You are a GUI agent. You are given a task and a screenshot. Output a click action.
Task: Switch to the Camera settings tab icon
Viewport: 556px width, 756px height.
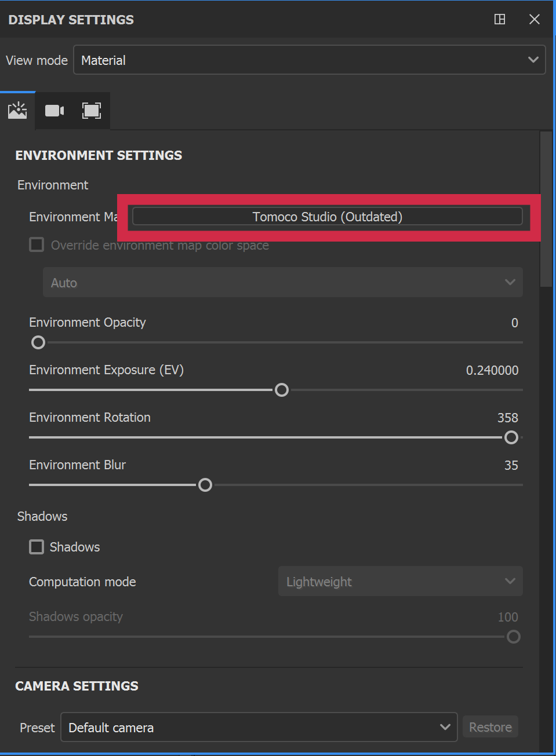54,111
